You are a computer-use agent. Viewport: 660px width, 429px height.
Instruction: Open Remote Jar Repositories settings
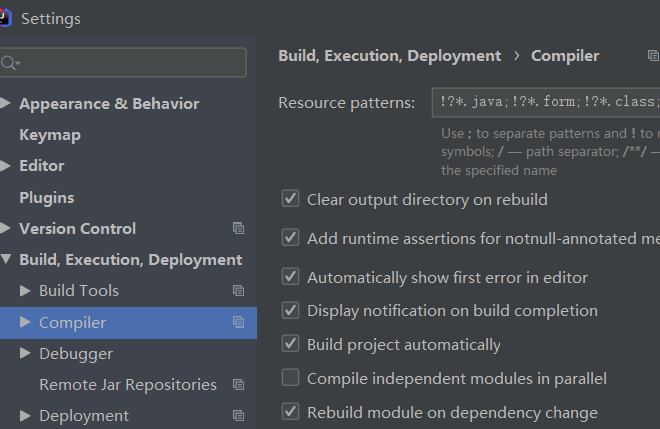tap(127, 385)
